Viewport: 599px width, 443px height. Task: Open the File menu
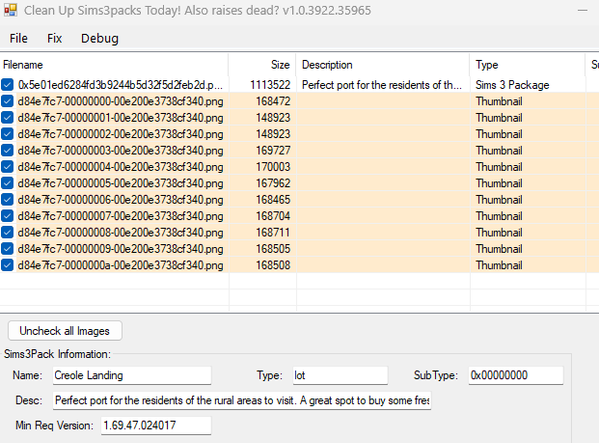click(x=18, y=38)
